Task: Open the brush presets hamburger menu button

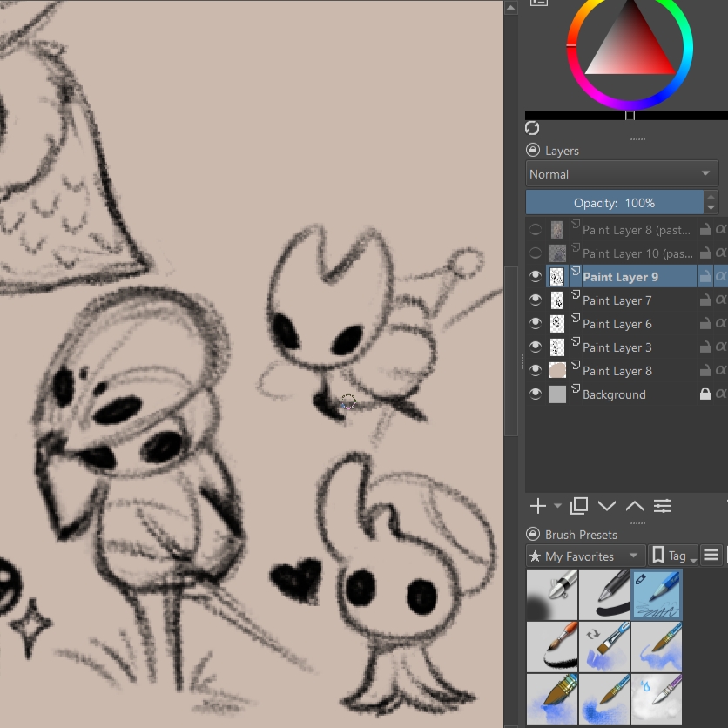Action: 711,556
